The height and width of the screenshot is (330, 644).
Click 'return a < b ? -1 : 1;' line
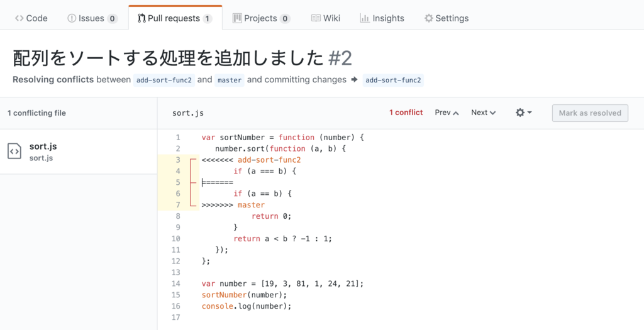[282, 238]
